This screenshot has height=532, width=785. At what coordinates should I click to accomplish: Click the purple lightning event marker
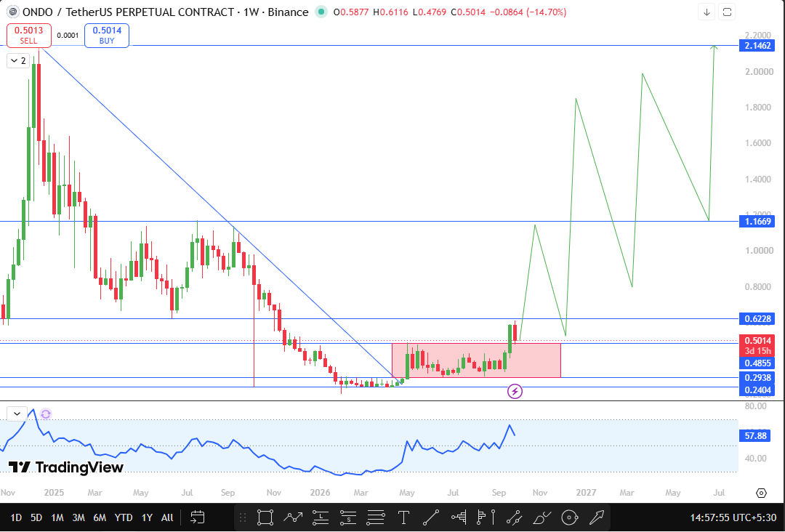[x=515, y=391]
